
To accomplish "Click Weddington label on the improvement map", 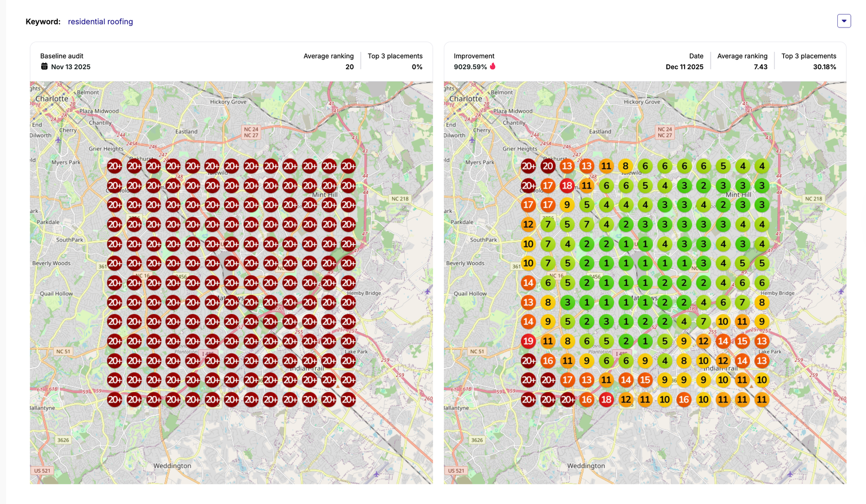I will tap(586, 466).
